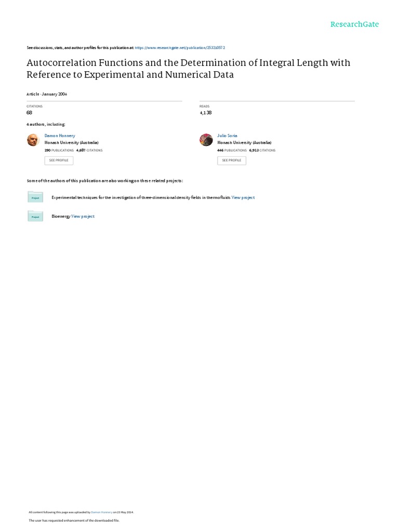Open View project next to Bioenergy
This screenshot has width=399, height=532.
[83, 216]
